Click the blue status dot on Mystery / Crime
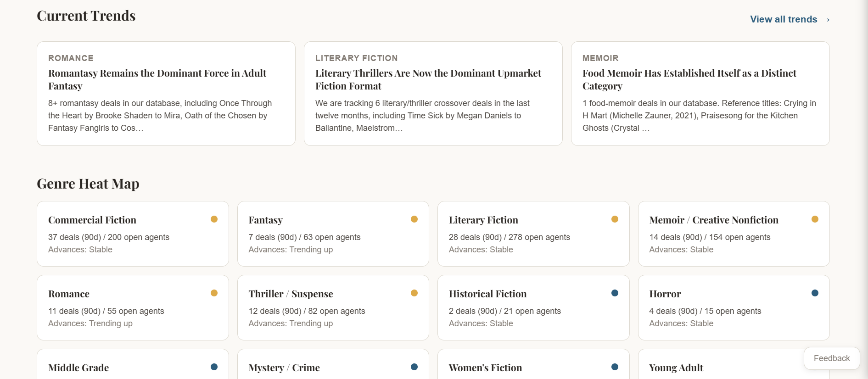This screenshot has height=379, width=868. (x=414, y=367)
